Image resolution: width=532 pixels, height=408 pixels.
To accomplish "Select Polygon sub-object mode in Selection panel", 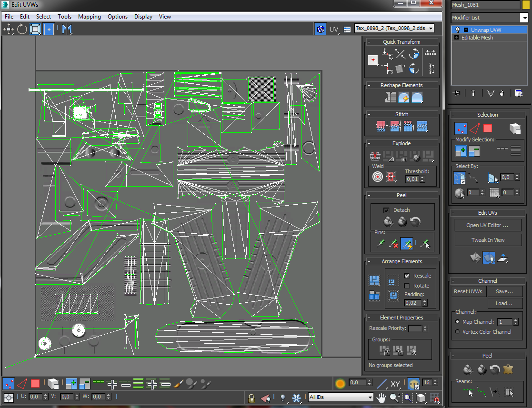I will (x=487, y=128).
